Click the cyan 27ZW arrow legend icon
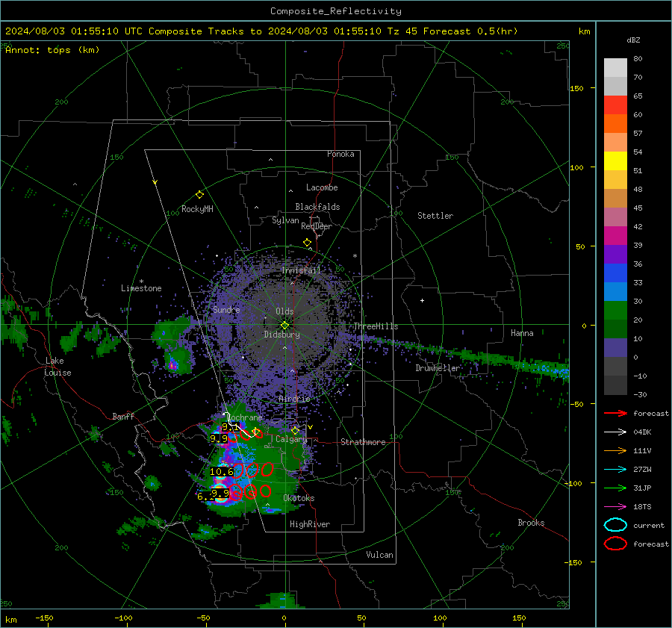Viewport: 672px width, 628px height. (615, 470)
